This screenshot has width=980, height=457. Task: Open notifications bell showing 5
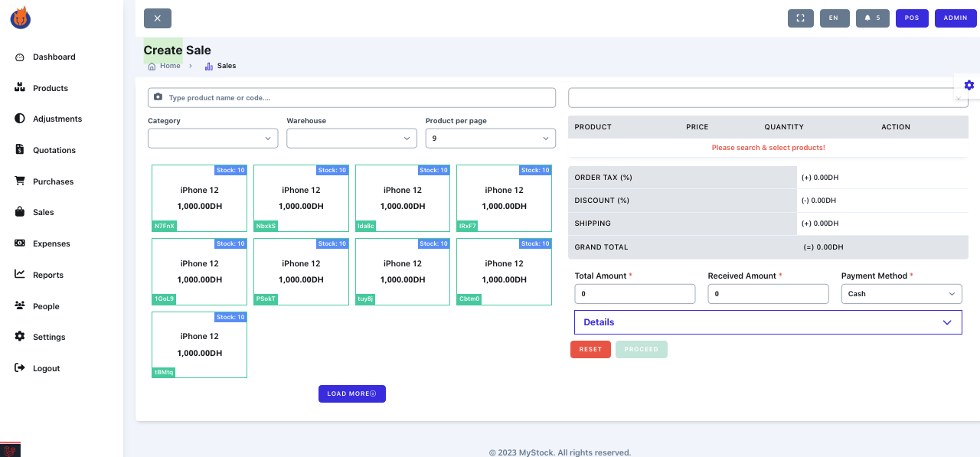click(x=873, y=18)
